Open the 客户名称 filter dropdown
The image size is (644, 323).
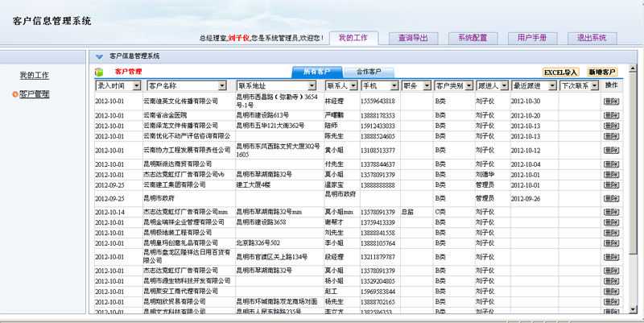[x=229, y=85]
